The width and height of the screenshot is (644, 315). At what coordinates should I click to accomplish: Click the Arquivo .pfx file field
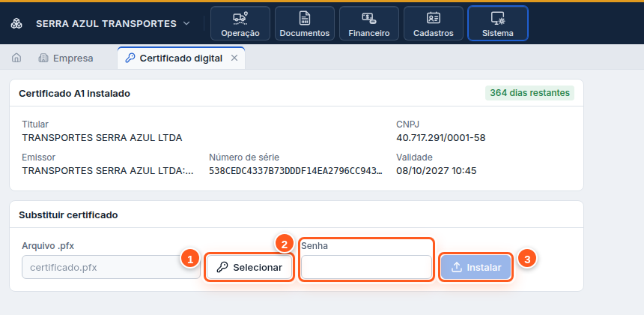(x=111, y=267)
